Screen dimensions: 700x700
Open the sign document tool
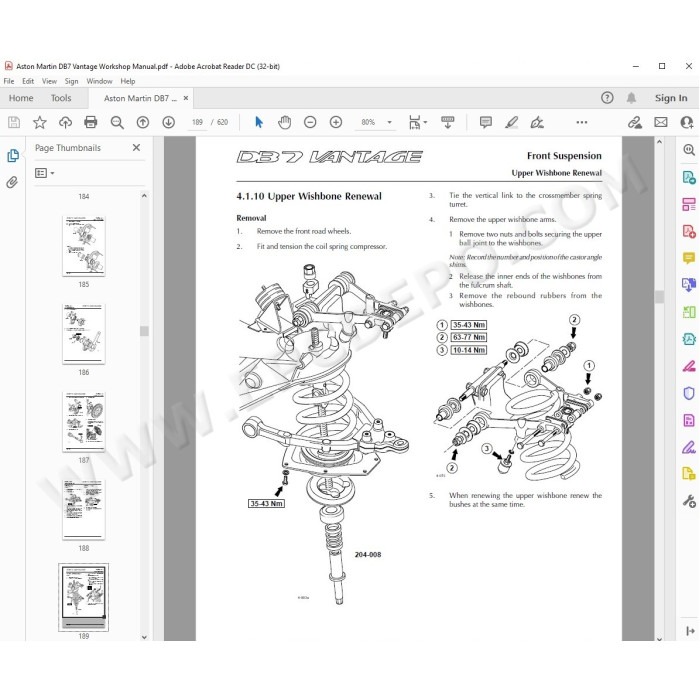click(537, 122)
